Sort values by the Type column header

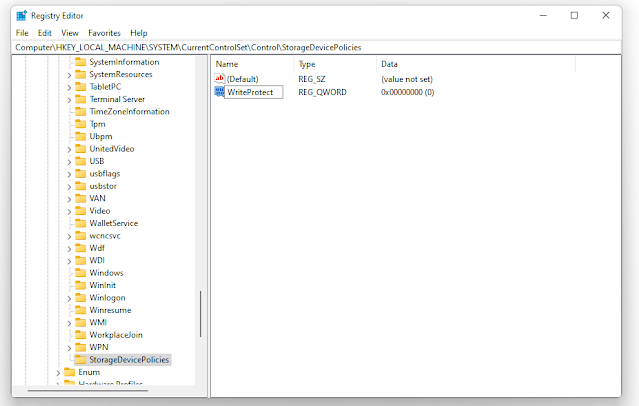tap(335, 64)
